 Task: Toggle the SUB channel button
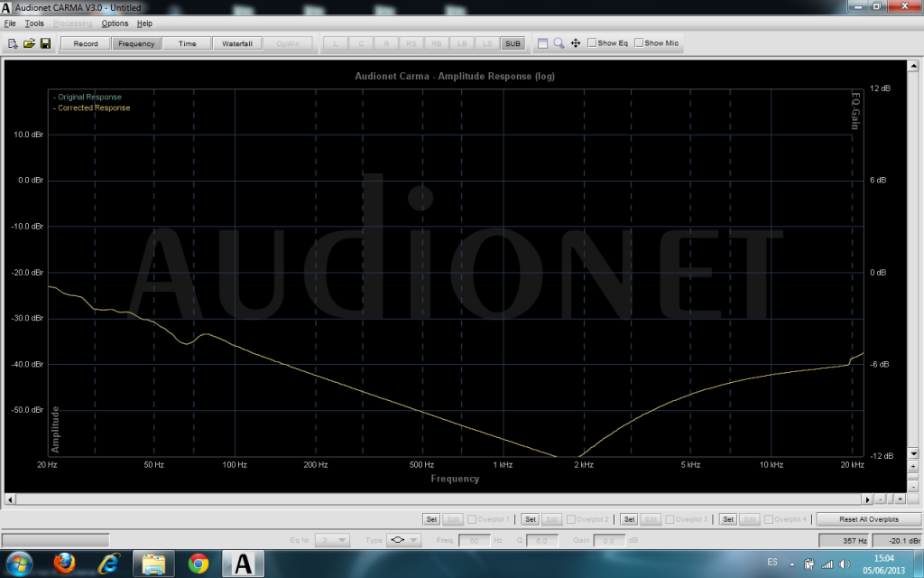pos(513,43)
